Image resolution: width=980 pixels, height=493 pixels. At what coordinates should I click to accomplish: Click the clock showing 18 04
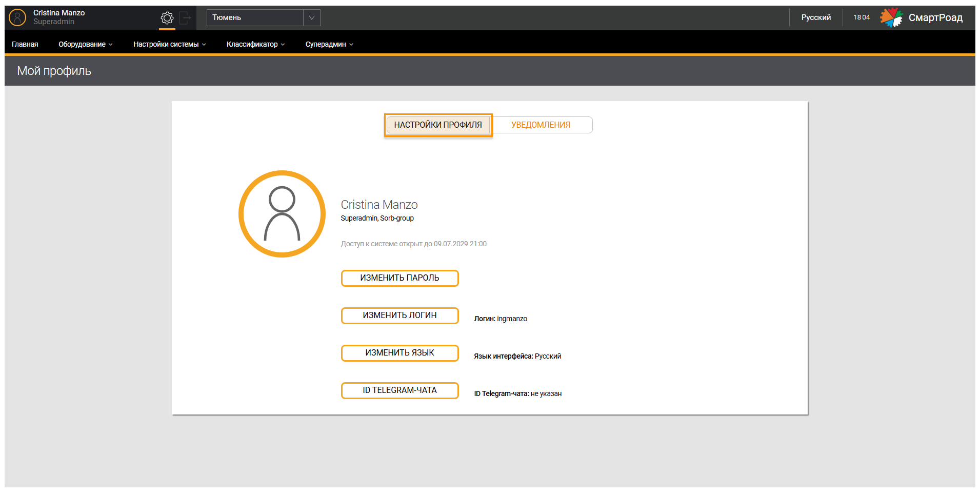[x=862, y=17]
